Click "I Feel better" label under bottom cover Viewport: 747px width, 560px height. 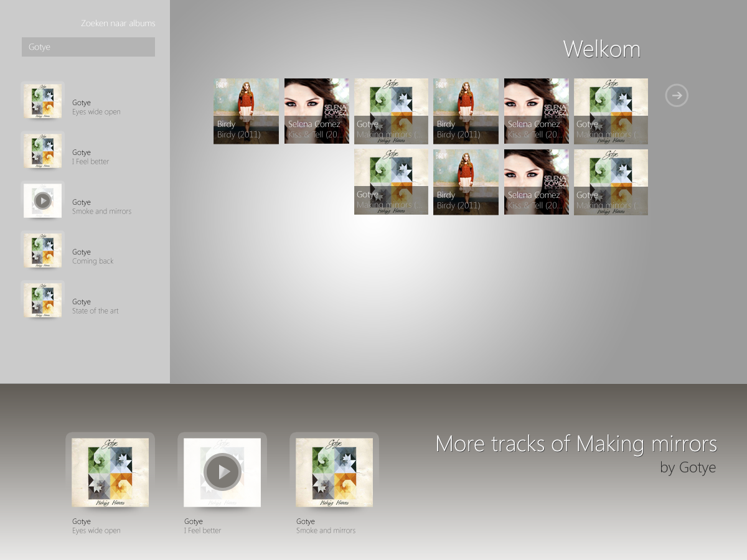pyautogui.click(x=203, y=531)
